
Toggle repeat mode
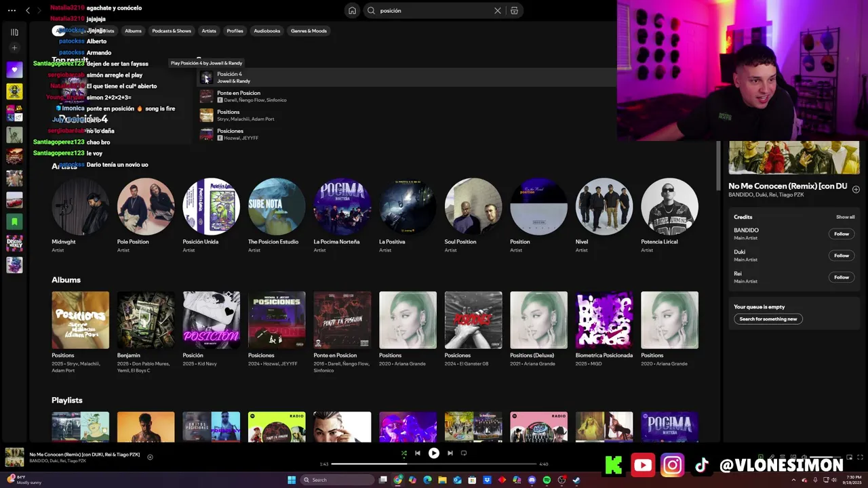464,453
